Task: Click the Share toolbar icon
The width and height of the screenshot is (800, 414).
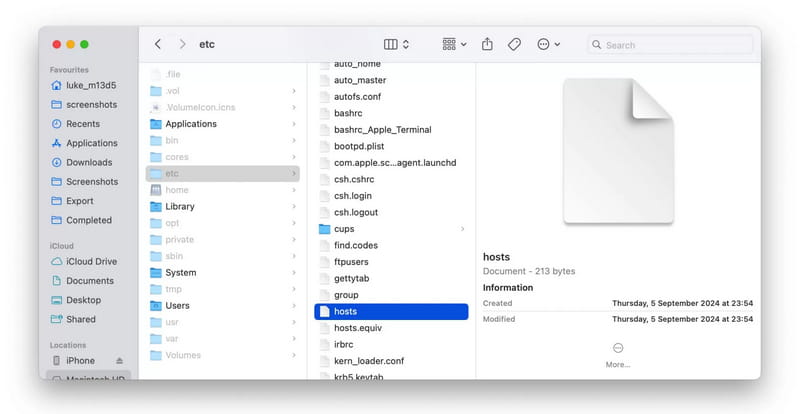Action: point(487,44)
